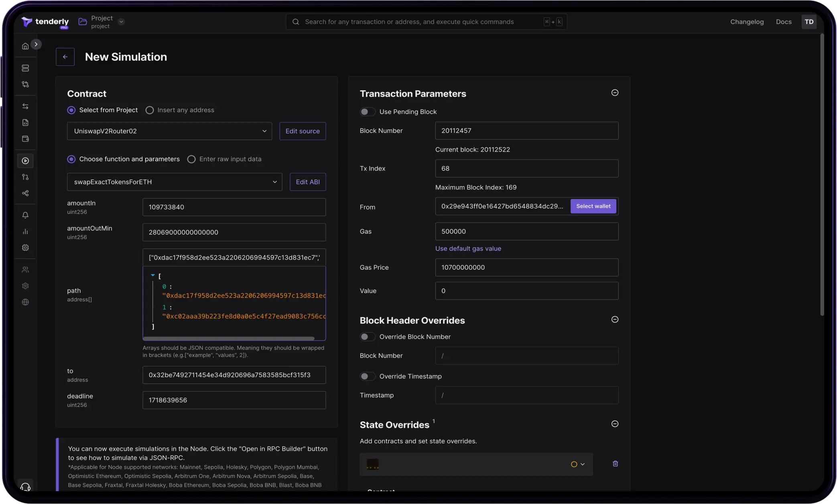Open the Changelog link in header

coord(747,22)
